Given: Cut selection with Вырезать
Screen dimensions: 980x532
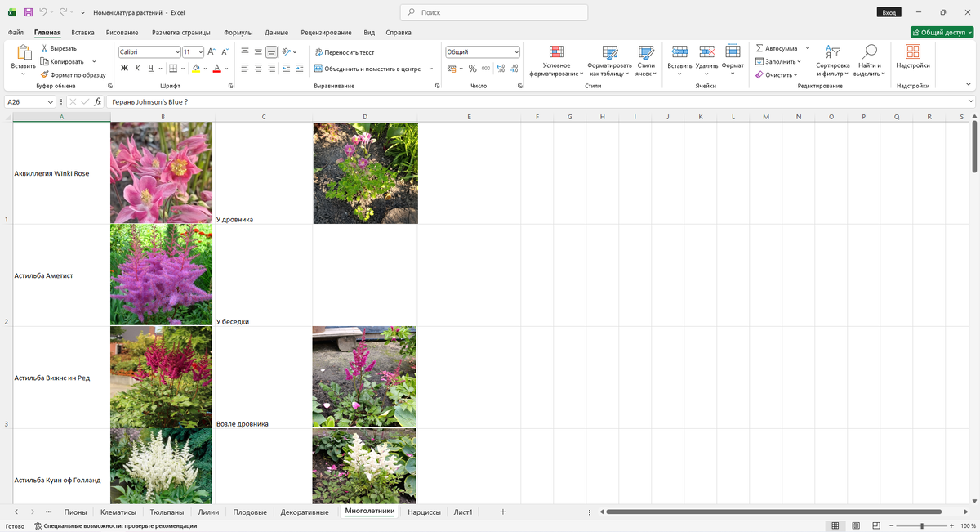Looking at the screenshot, I should 59,48.
